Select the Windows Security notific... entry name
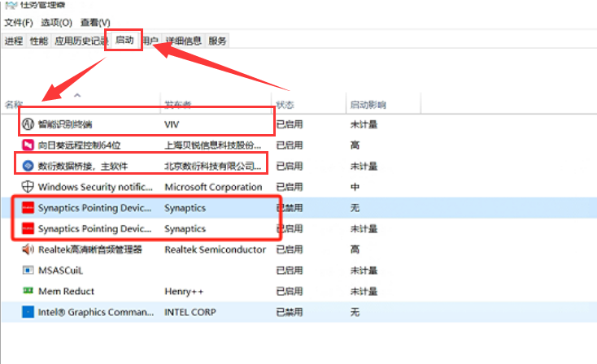This screenshot has height=364, width=597. click(95, 187)
